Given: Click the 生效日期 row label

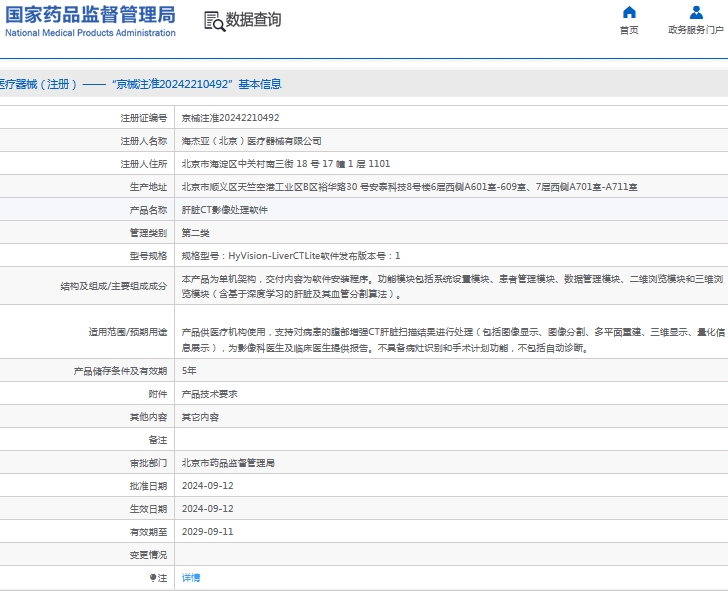Looking at the screenshot, I should [148, 509].
